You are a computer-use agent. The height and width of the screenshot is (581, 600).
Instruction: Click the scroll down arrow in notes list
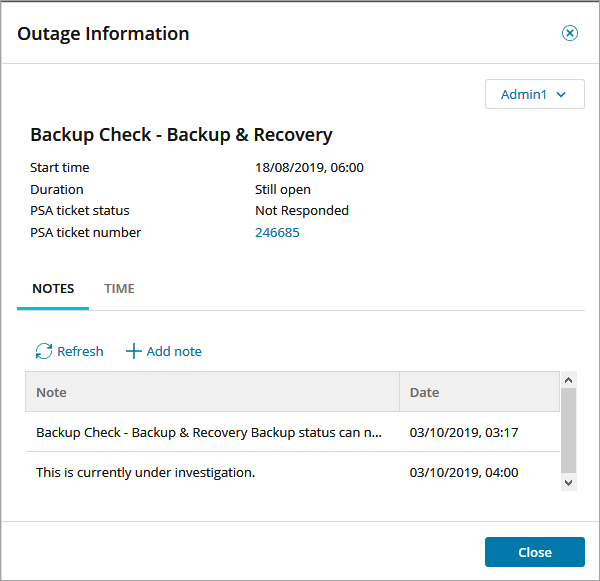click(x=569, y=482)
